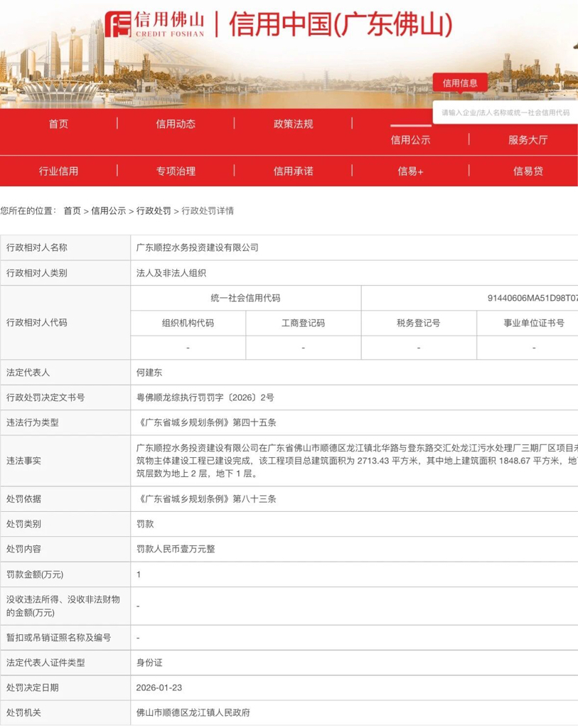
Task: Click 罚款人民币壹万元整 penalty content
Action: pos(176,550)
